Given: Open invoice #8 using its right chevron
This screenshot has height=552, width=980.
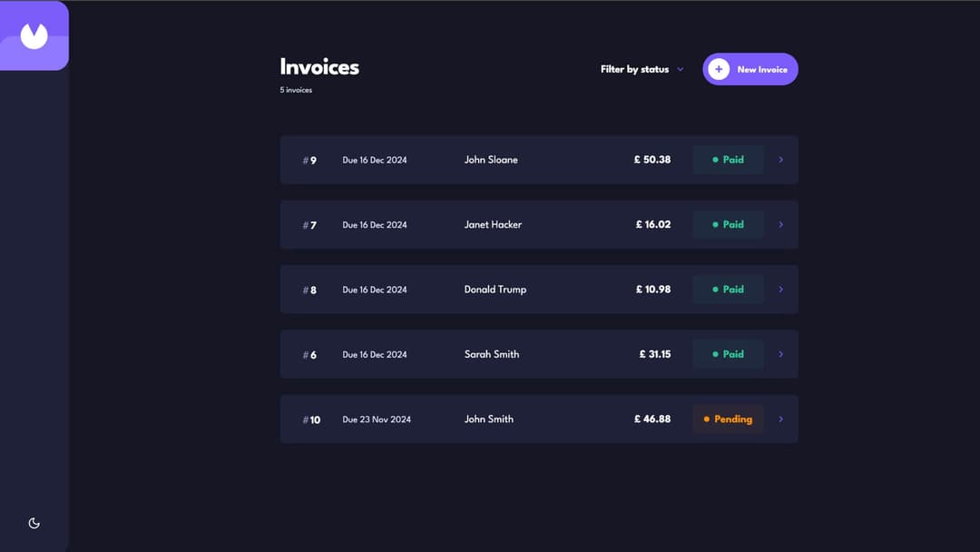Looking at the screenshot, I should coord(781,289).
